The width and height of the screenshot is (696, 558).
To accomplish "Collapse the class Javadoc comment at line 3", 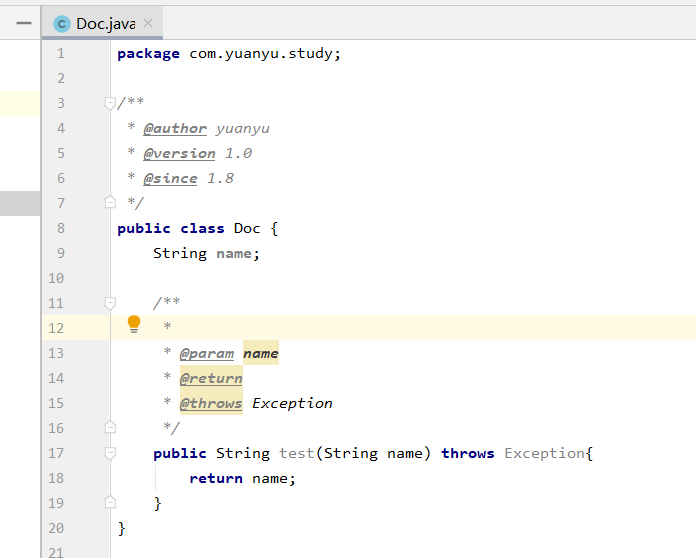I will click(110, 103).
